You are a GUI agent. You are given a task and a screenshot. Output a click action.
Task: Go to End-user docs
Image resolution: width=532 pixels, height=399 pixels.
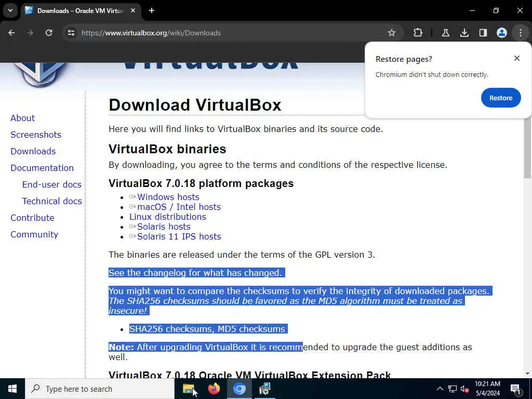pyautogui.click(x=51, y=184)
